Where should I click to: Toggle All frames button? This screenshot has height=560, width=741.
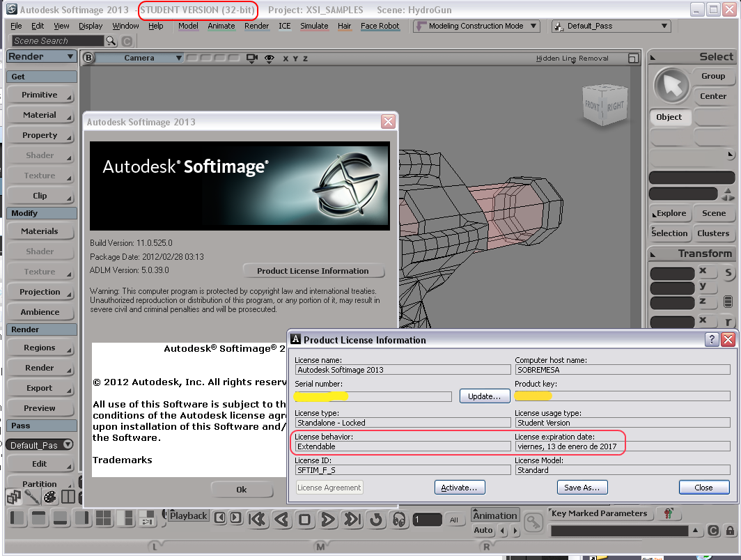coord(453,520)
